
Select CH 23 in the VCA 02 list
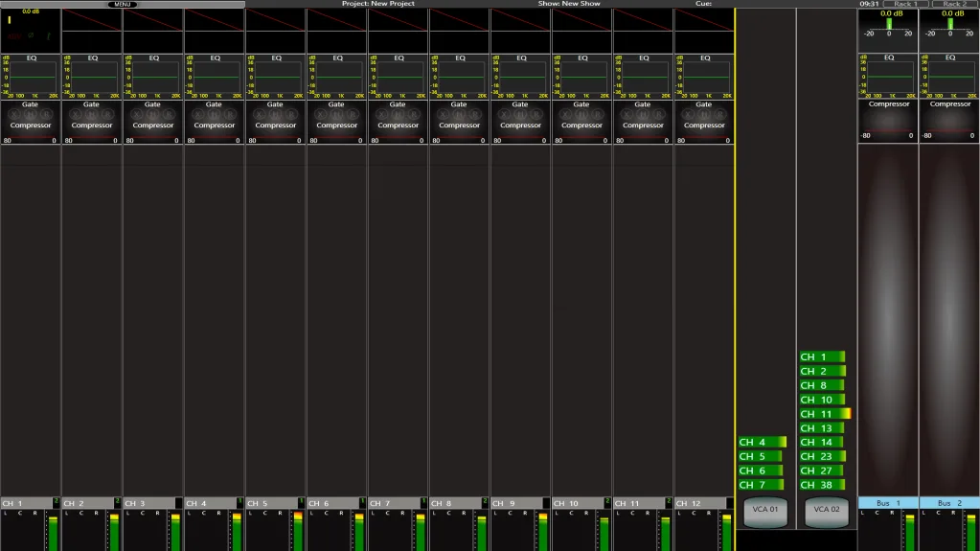click(823, 456)
